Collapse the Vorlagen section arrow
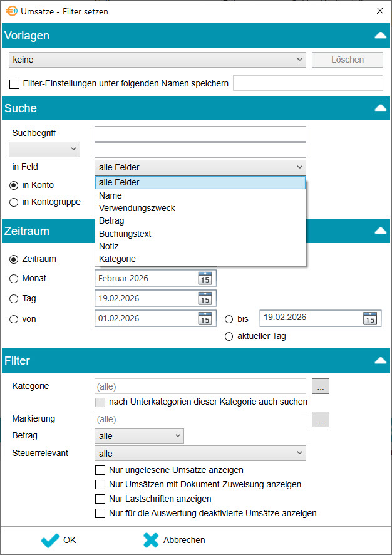The height and width of the screenshot is (555, 392). pyautogui.click(x=379, y=36)
